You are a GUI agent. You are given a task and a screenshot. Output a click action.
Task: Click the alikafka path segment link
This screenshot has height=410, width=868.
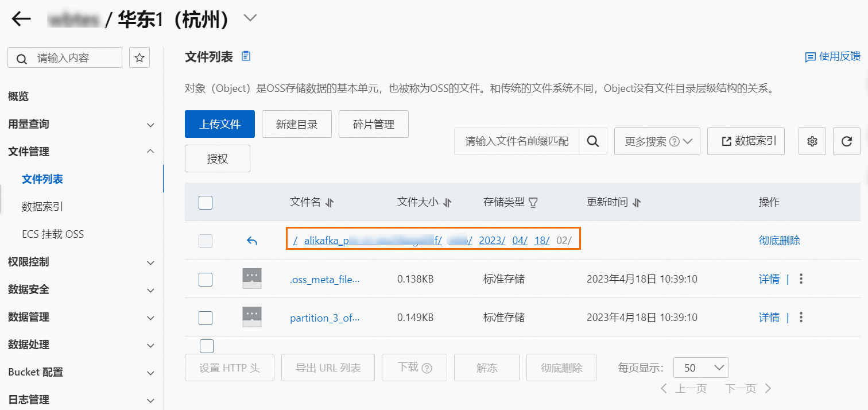click(x=373, y=241)
